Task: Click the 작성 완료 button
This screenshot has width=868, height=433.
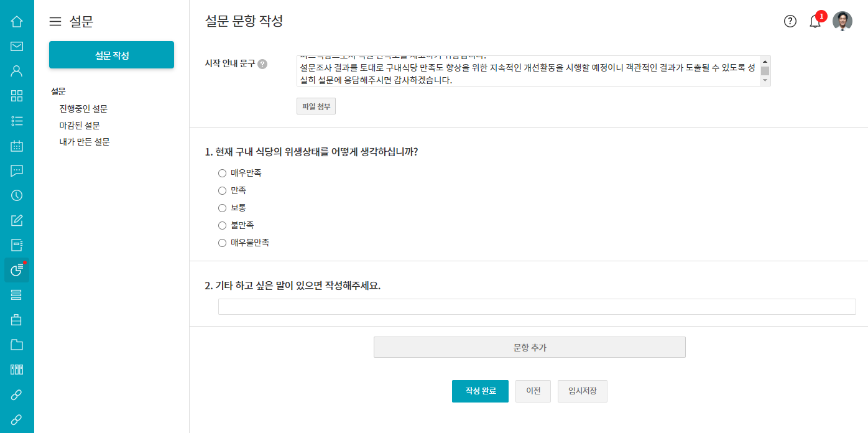Action: click(480, 391)
